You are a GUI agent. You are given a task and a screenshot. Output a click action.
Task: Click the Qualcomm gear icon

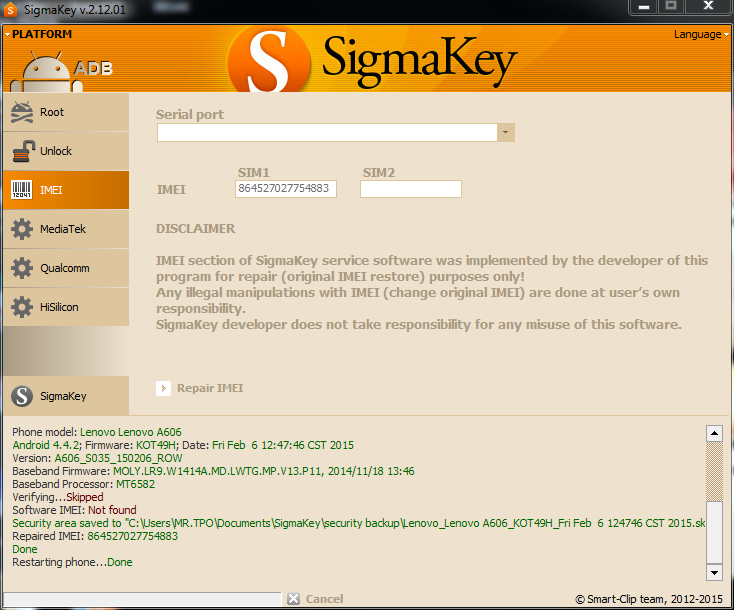coord(22,268)
